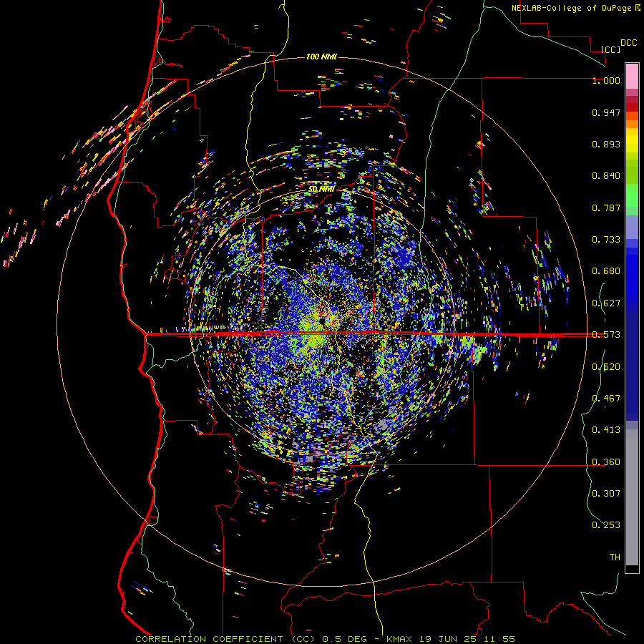This screenshot has width=644, height=644.
Task: Click the 100 NMI range ring label
Action: click(321, 57)
